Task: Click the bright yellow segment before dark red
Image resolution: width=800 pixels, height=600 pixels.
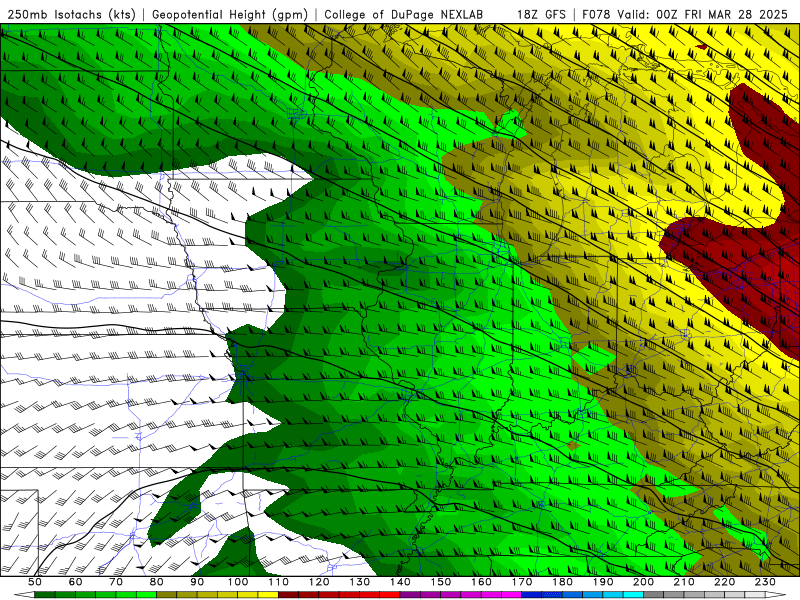Action: (268, 594)
